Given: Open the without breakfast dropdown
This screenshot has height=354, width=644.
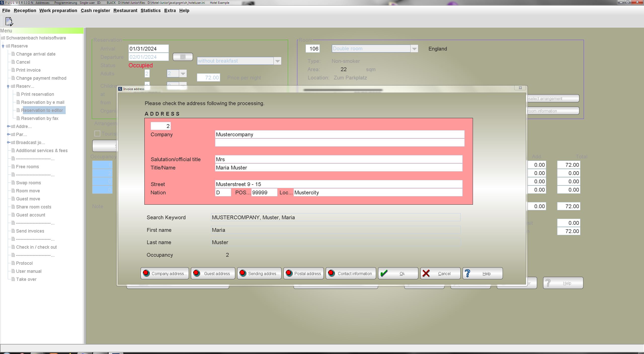Looking at the screenshot, I should click(x=277, y=61).
